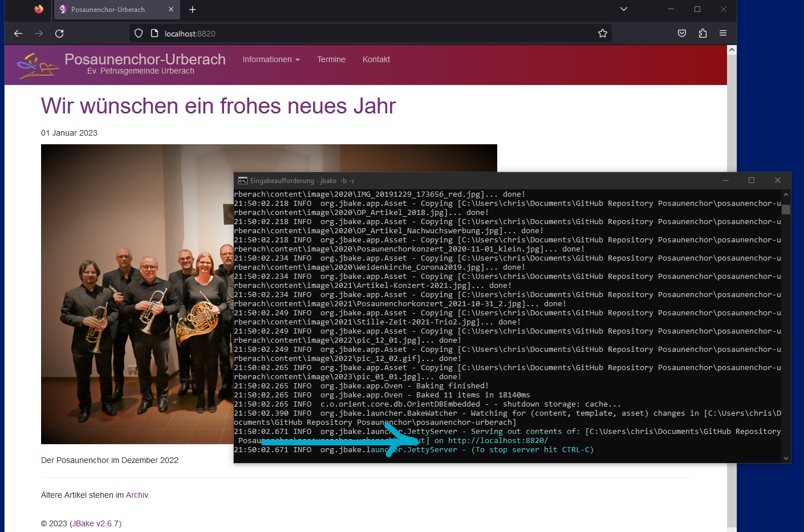Open a new tab with the plus button
804x532 pixels.
tap(193, 10)
